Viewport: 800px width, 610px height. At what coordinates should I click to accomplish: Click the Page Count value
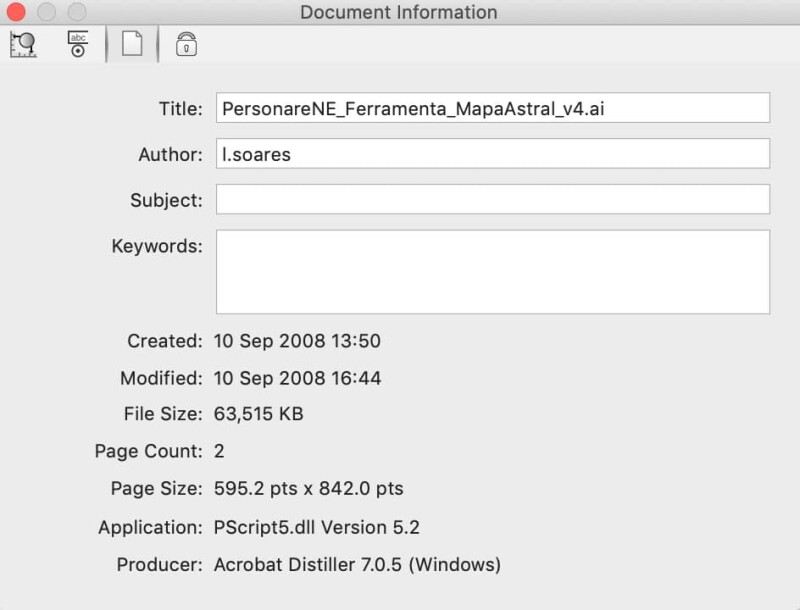tap(219, 451)
